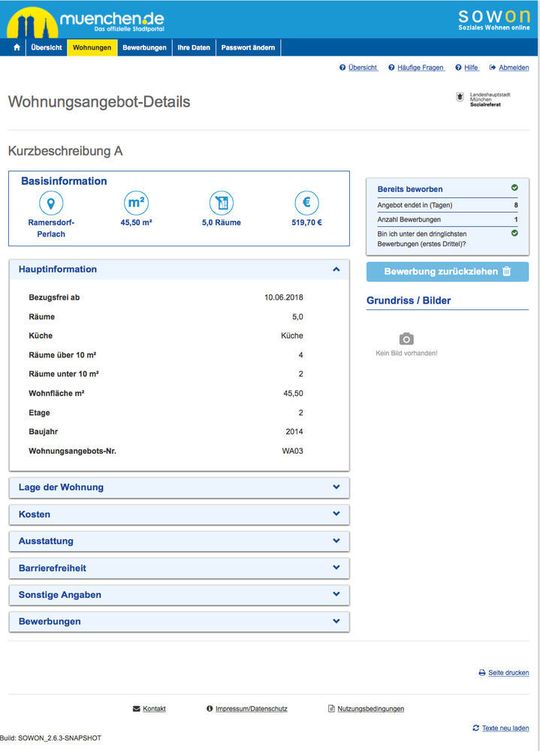Click the sowon logo in header

(x=494, y=20)
